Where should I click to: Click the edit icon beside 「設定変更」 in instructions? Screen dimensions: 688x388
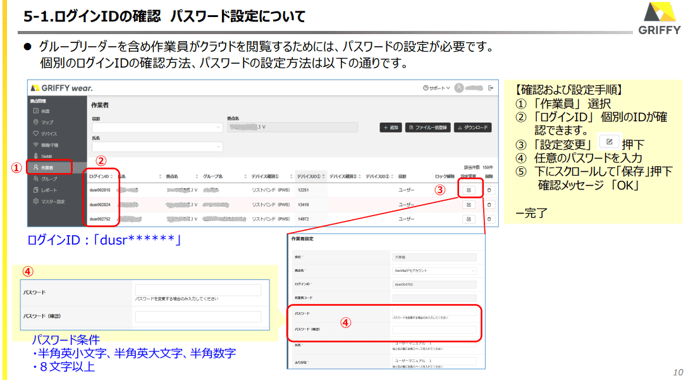coord(609,142)
